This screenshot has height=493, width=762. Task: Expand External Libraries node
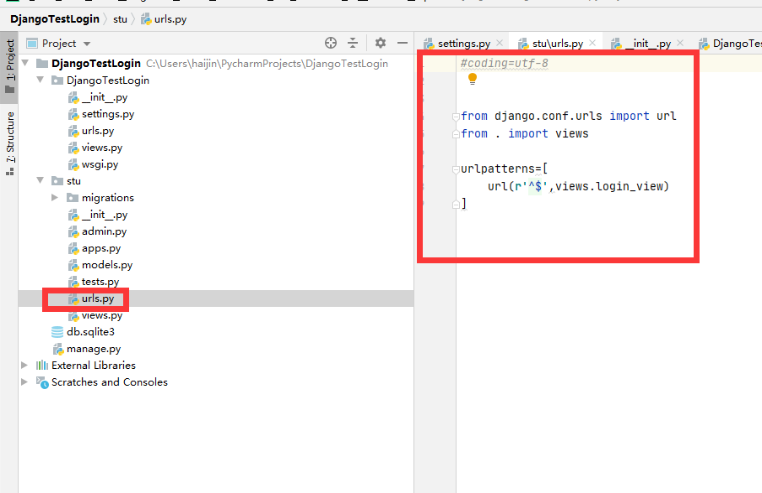click(x=24, y=365)
